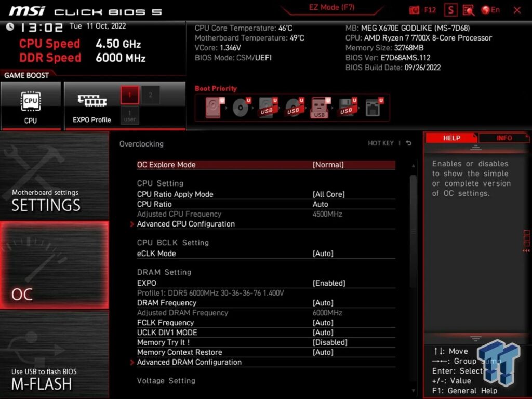Select the network boot device icon

[x=374, y=108]
